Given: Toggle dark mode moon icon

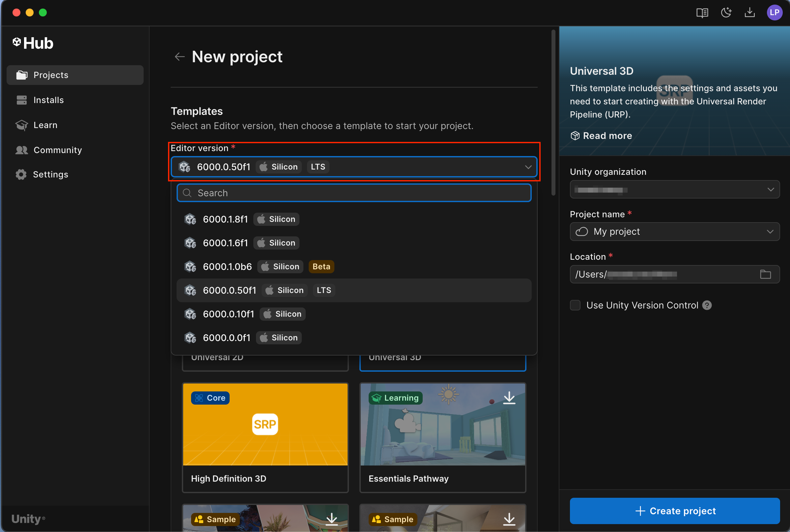Looking at the screenshot, I should pyautogui.click(x=726, y=13).
